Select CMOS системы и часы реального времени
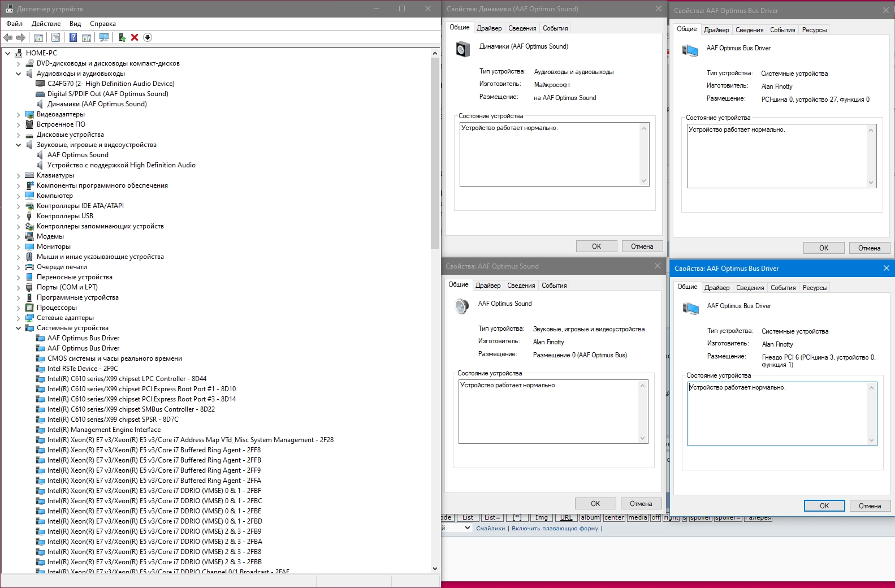This screenshot has width=895, height=588. click(115, 358)
